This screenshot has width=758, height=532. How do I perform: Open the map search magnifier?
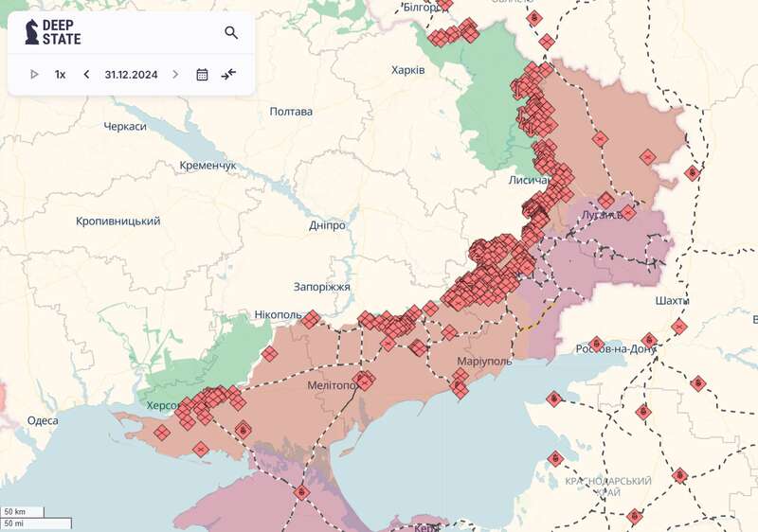(231, 32)
